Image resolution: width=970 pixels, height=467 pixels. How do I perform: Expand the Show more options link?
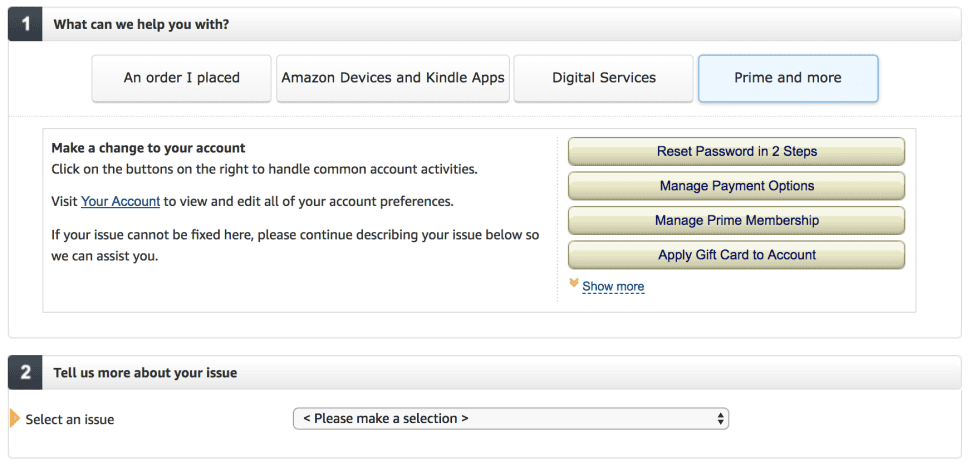[x=613, y=286]
